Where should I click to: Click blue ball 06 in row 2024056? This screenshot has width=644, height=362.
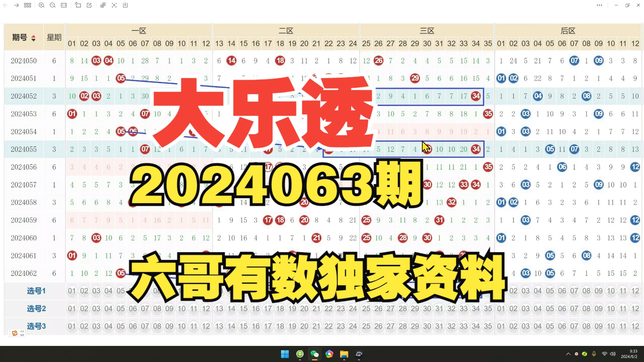(x=562, y=167)
